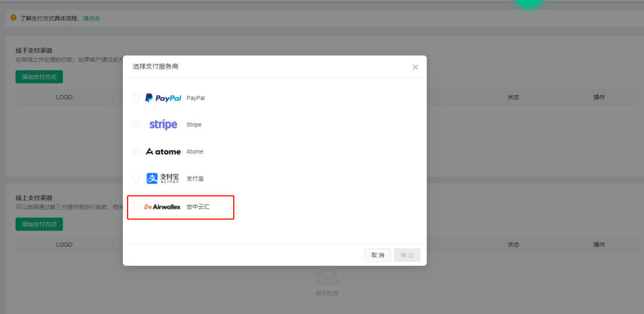This screenshot has height=314, width=644.
Task: Select the PayPal radio button
Action: [136, 98]
